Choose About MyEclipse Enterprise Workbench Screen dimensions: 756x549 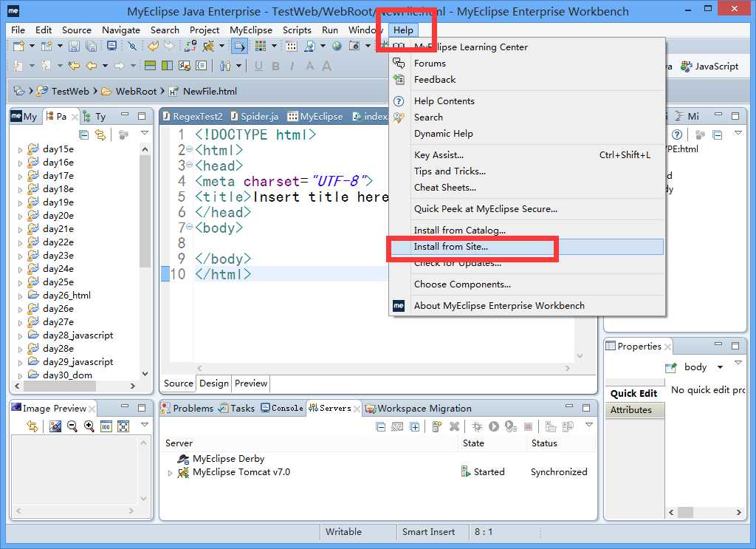[x=526, y=305]
